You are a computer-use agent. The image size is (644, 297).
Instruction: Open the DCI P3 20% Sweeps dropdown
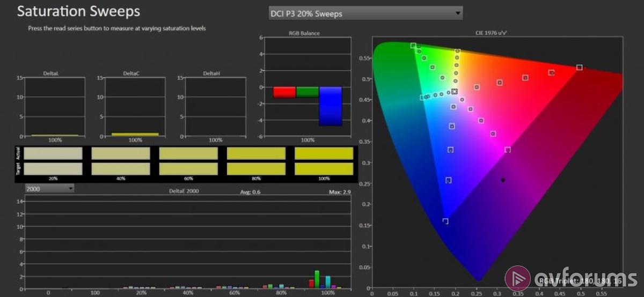tap(365, 13)
